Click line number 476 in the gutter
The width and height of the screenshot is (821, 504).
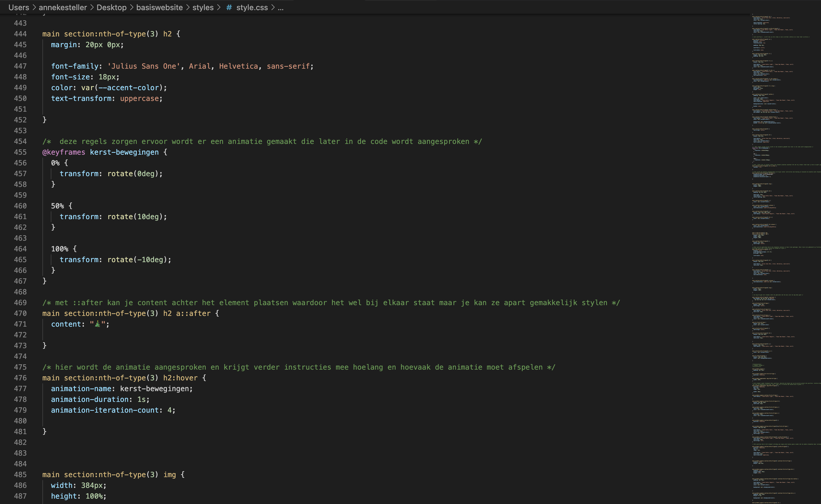(20, 378)
